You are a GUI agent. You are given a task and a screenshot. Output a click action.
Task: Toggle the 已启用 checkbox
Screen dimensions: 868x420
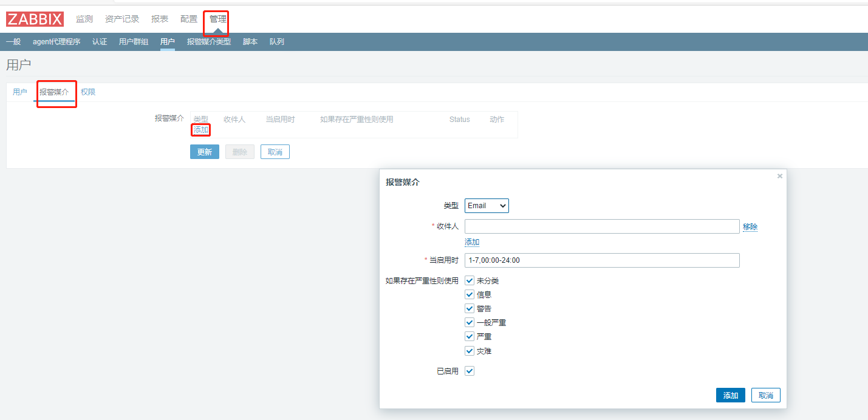tap(470, 371)
